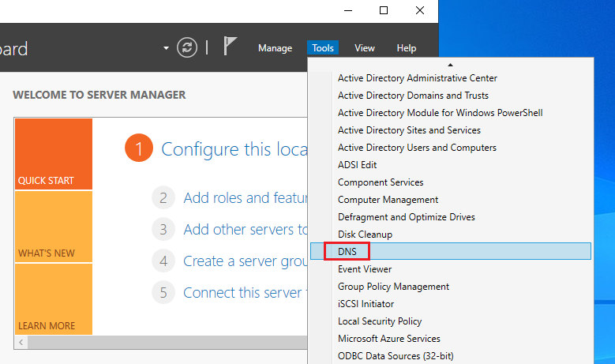This screenshot has height=364, width=615.
Task: Select ADSI Edit entry
Action: tap(357, 165)
